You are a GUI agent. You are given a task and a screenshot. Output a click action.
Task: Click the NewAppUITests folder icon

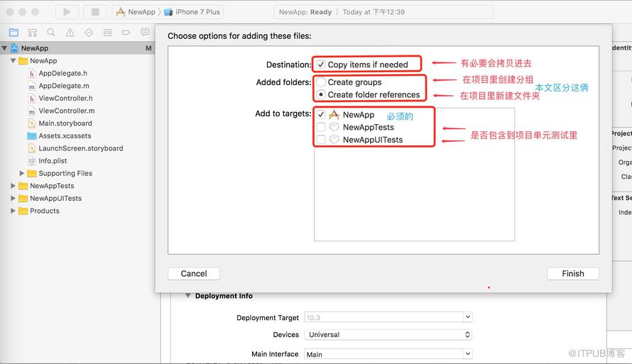click(23, 199)
